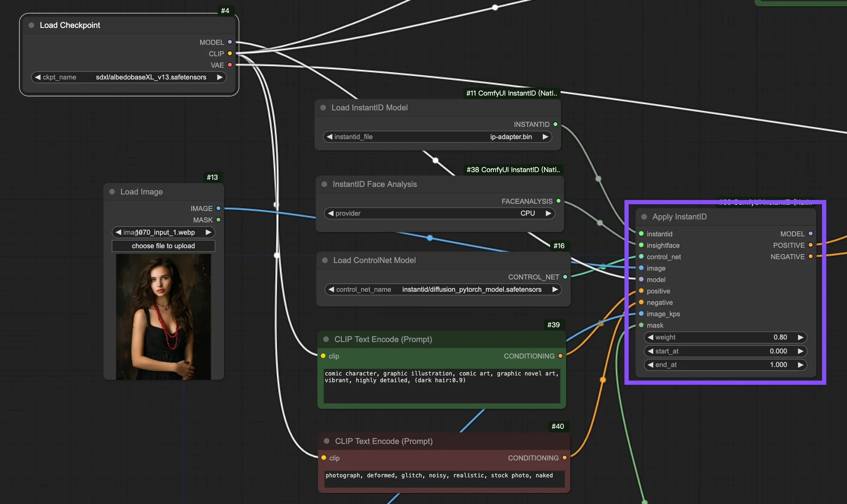Viewport: 847px width, 504px height.
Task: Click the FACEANALYSIS output socket
Action: click(x=558, y=201)
